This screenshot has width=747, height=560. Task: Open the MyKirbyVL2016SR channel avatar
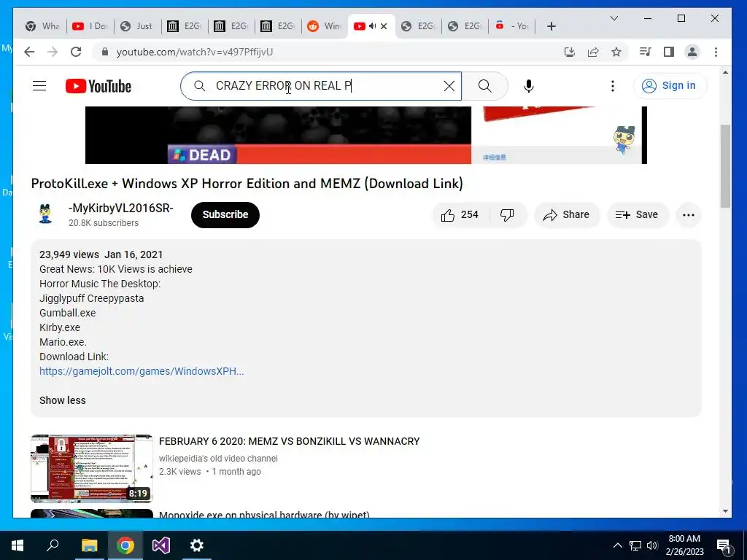click(45, 214)
